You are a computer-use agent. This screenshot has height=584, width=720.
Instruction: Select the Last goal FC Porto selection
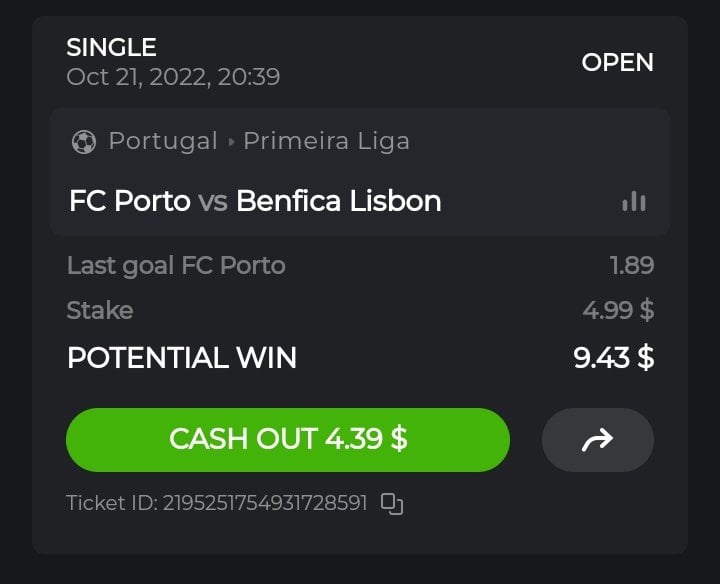click(x=176, y=265)
